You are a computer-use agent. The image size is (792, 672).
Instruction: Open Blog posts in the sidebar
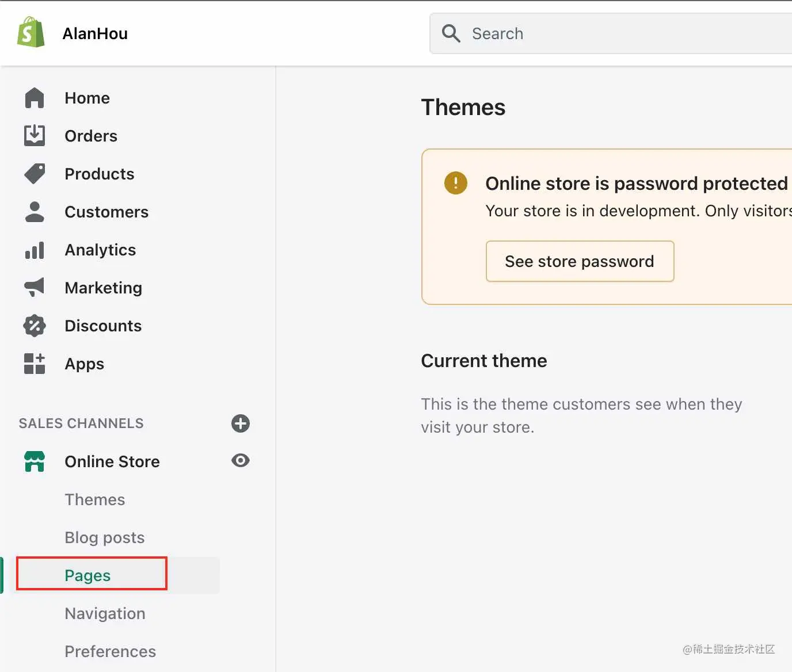[x=105, y=537]
